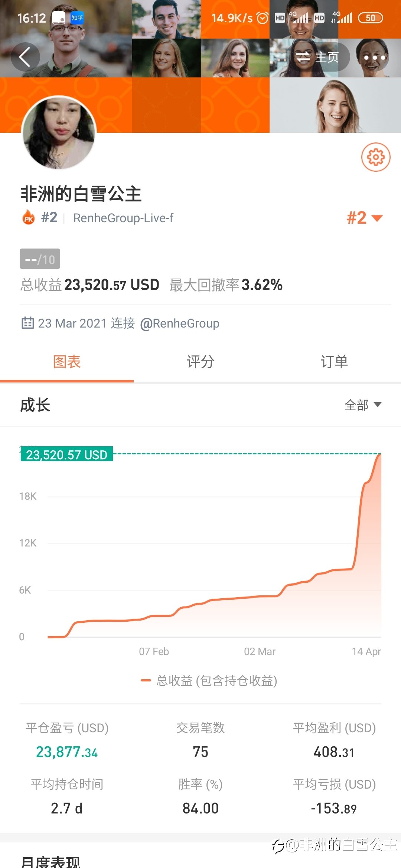401x868 pixels.
Task: Tap the calendar icon beside 23 Mar 2021
Action: [27, 323]
